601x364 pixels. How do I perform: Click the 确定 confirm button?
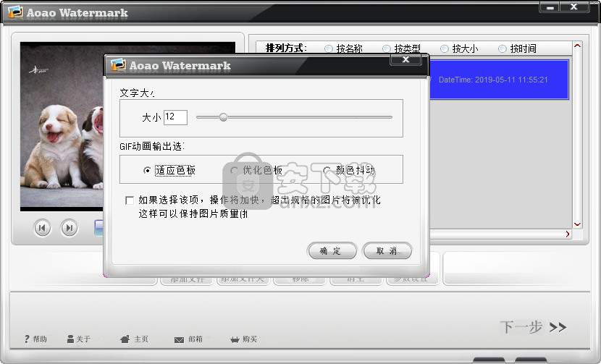pyautogui.click(x=332, y=251)
